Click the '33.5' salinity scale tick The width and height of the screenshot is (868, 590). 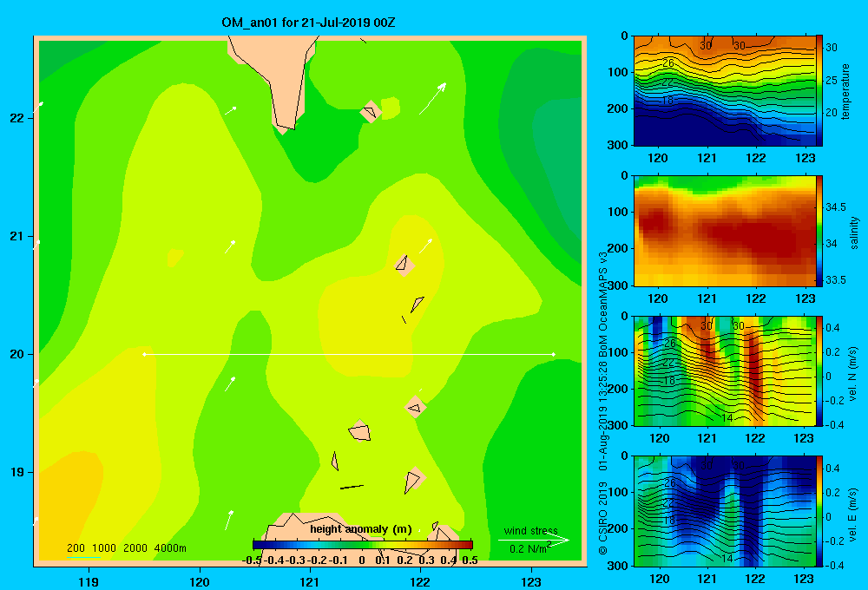(836, 280)
